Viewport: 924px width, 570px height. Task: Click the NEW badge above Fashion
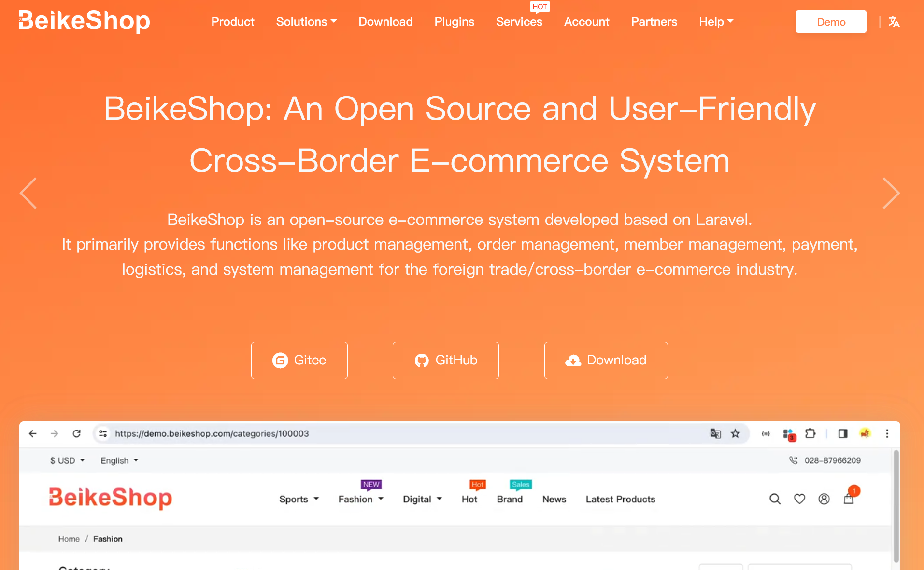[x=371, y=484]
